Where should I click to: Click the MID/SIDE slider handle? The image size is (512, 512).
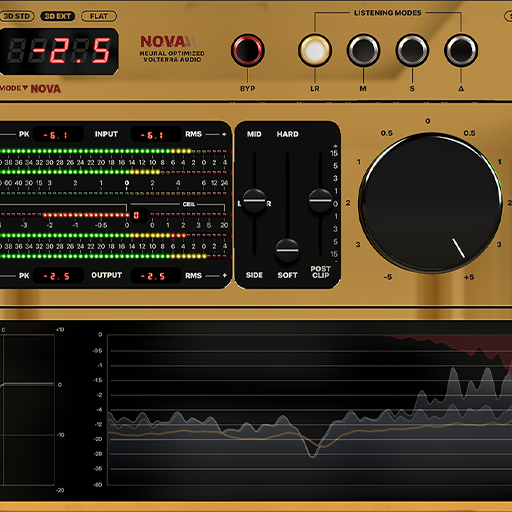coord(254,201)
